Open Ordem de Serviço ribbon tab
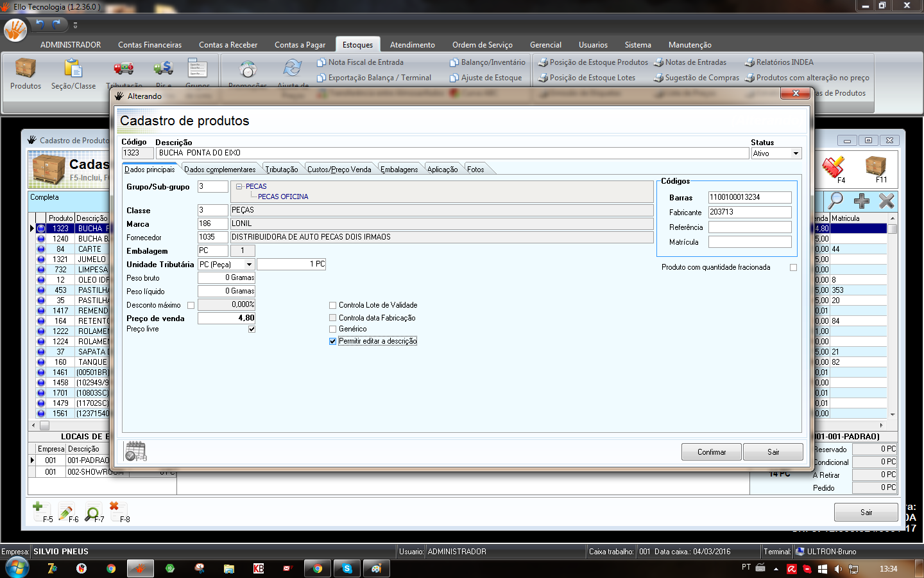 pyautogui.click(x=482, y=45)
